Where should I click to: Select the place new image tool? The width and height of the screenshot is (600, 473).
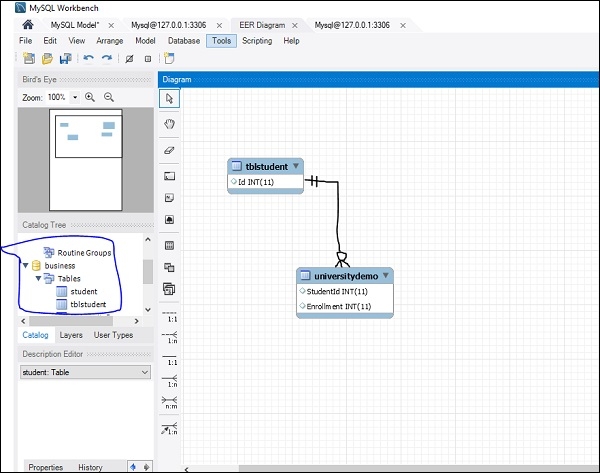coord(169,220)
